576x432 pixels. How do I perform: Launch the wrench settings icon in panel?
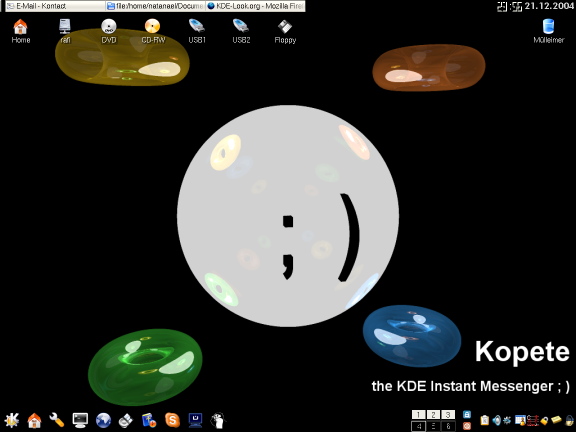click(57, 420)
